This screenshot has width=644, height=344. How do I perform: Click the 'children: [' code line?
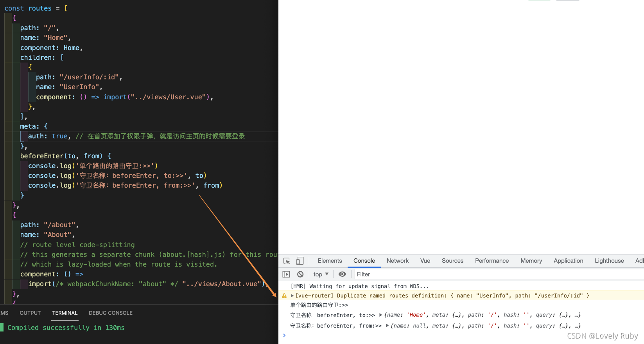point(42,57)
